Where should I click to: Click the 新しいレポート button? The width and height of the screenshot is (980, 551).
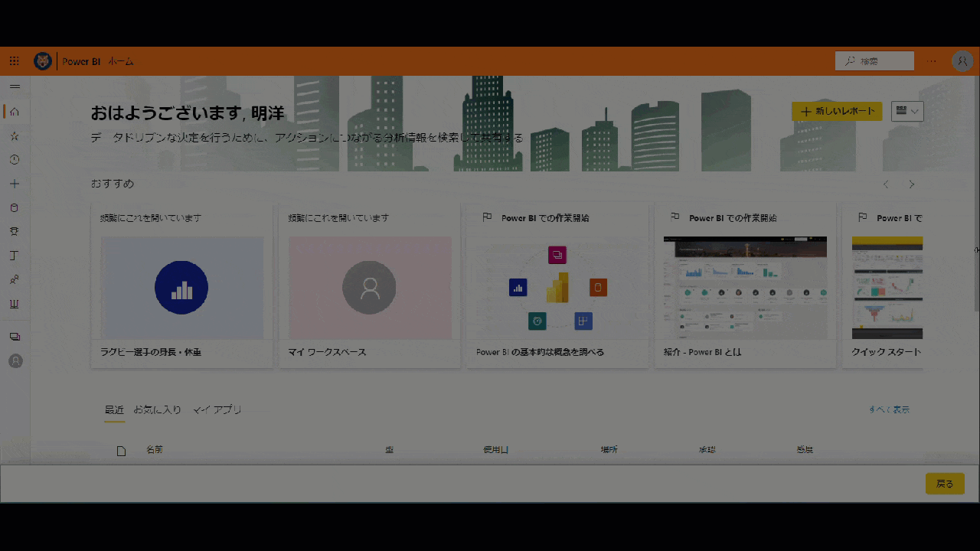[x=837, y=110]
